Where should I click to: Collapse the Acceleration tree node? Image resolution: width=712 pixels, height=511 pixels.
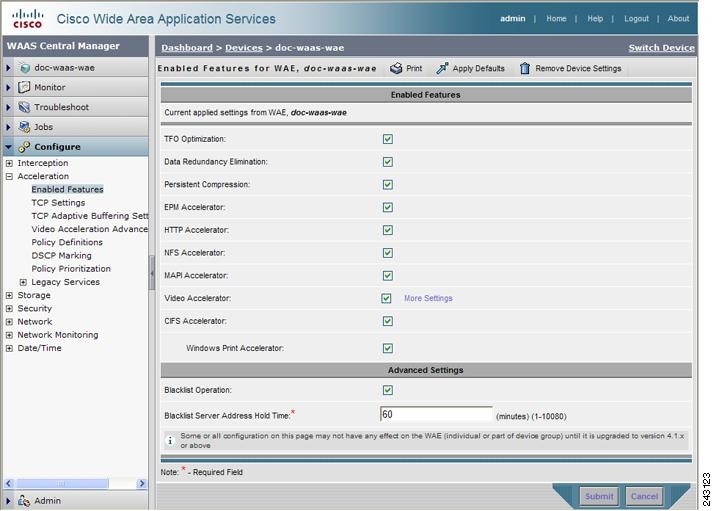click(x=9, y=176)
